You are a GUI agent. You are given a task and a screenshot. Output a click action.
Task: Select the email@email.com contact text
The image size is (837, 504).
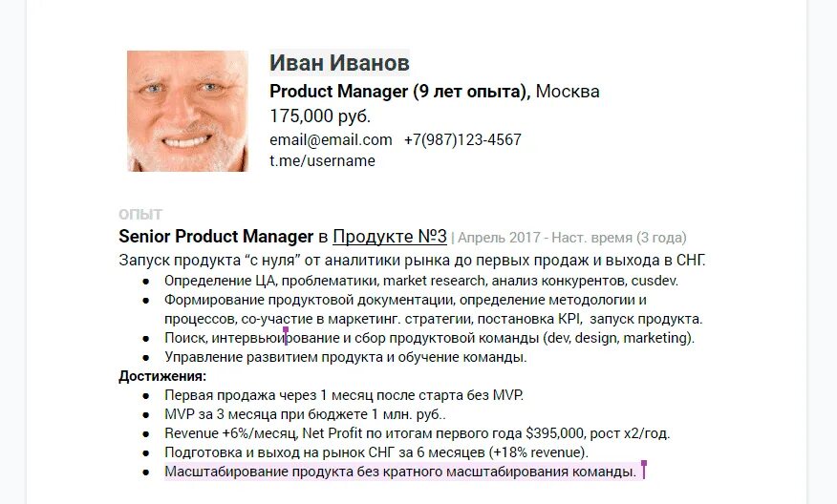click(331, 139)
